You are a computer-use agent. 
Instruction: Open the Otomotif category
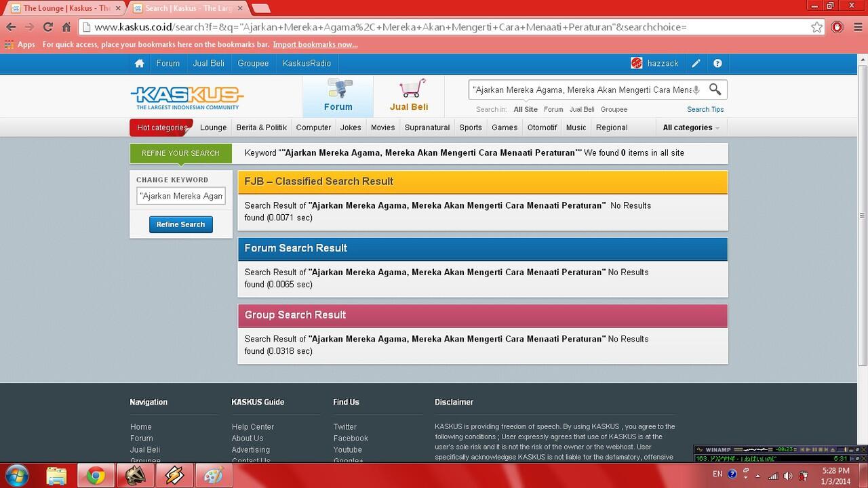pos(542,127)
